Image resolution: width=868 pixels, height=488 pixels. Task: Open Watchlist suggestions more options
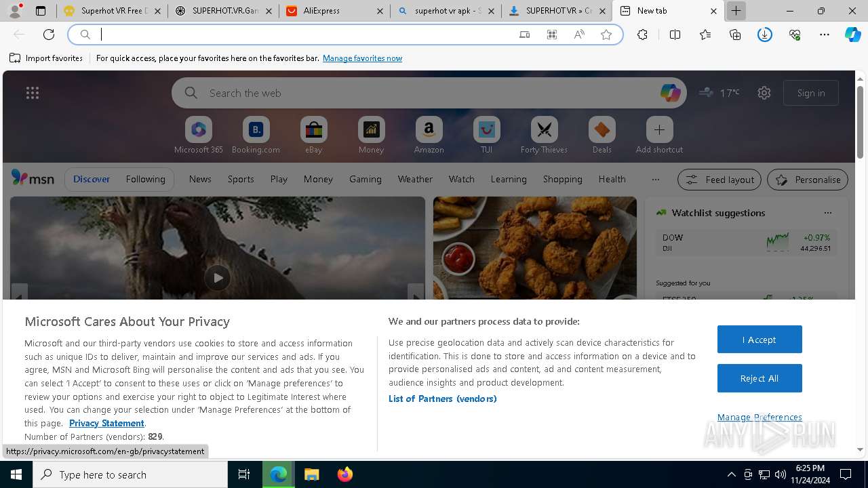point(827,213)
